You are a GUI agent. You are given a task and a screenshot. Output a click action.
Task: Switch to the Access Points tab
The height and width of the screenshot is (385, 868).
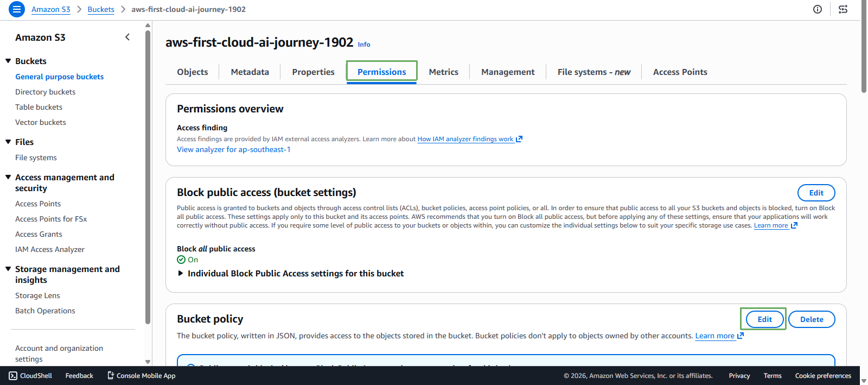[680, 72]
